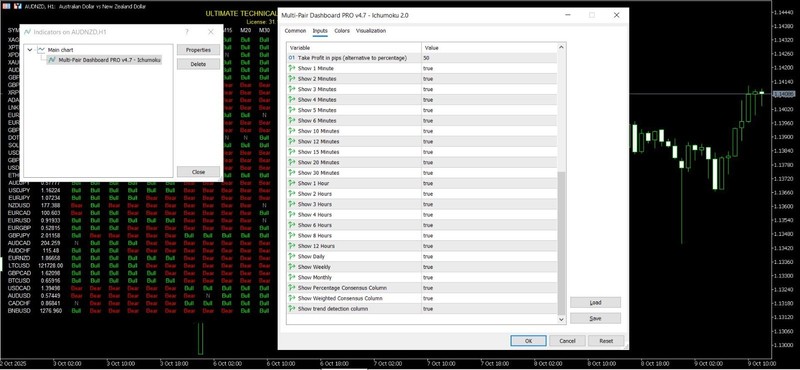Click Properties in the Indicators dialog
The image size is (800, 370).
(x=198, y=50)
